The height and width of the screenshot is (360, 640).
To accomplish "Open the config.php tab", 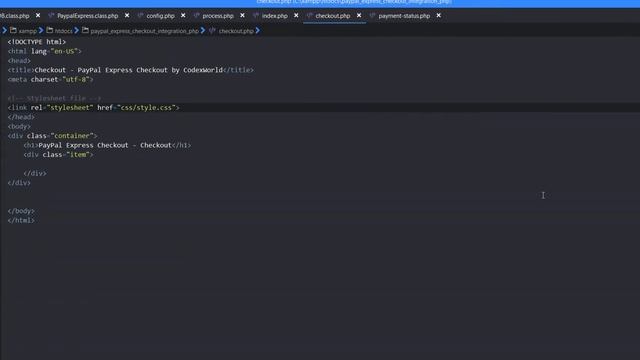I will point(160,16).
